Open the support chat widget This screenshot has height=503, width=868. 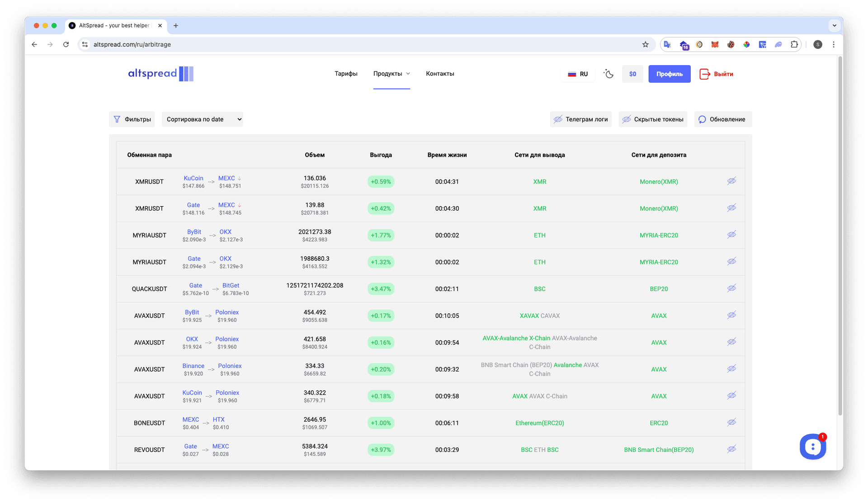coord(812,447)
